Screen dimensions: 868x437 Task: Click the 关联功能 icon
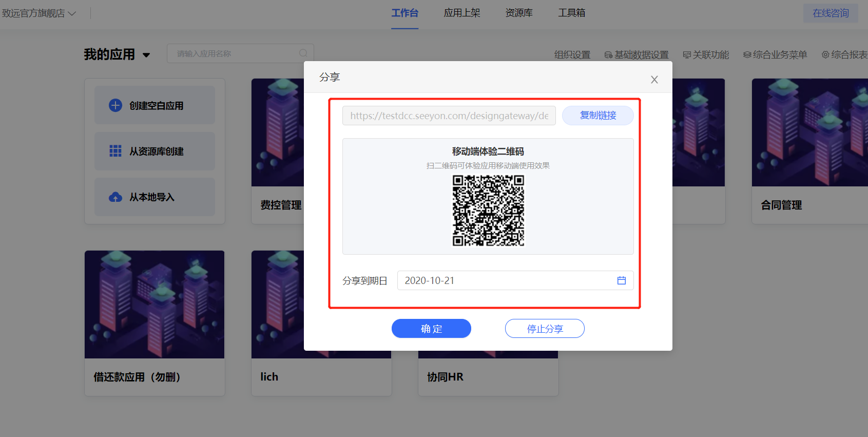pyautogui.click(x=687, y=55)
